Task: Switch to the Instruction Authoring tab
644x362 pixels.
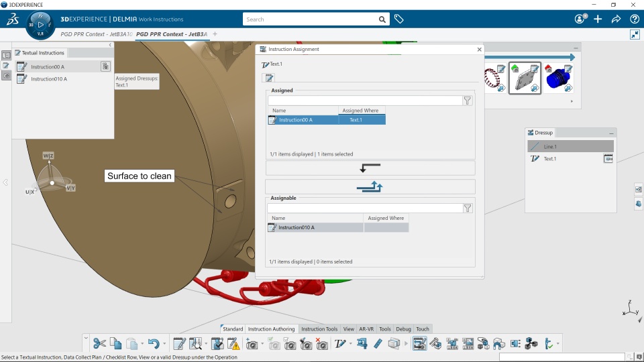Action: click(x=271, y=328)
